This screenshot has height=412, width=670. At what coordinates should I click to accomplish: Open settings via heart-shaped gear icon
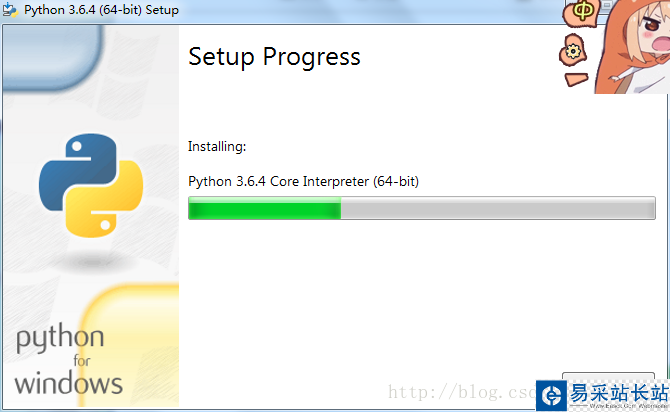pyautogui.click(x=573, y=51)
